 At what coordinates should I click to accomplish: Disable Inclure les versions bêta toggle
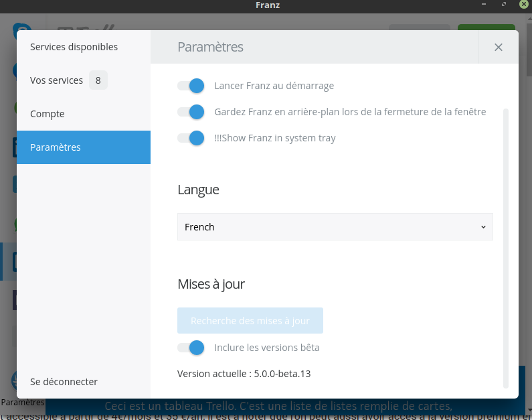[x=191, y=348]
